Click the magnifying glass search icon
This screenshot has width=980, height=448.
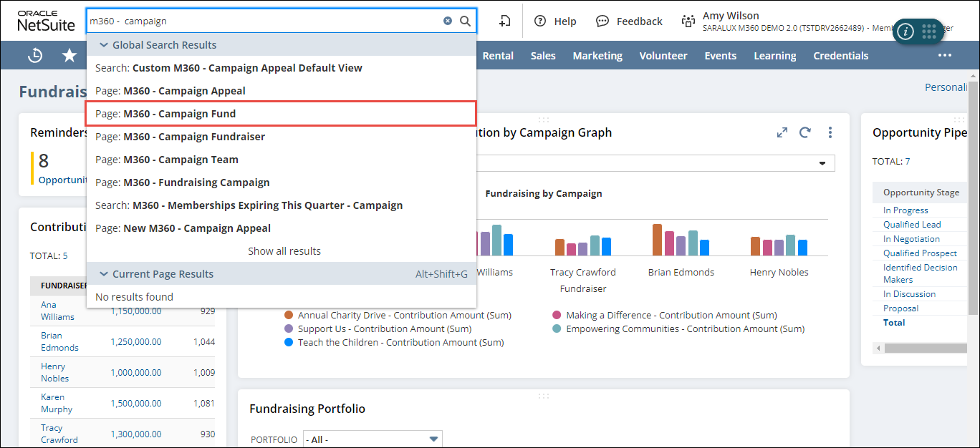pyautogui.click(x=465, y=21)
